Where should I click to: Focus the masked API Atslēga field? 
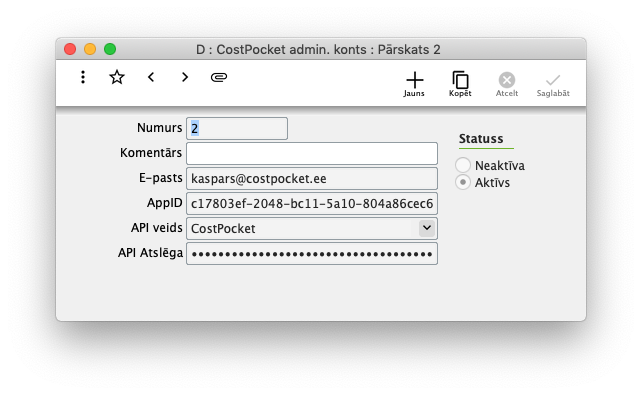[x=312, y=254]
